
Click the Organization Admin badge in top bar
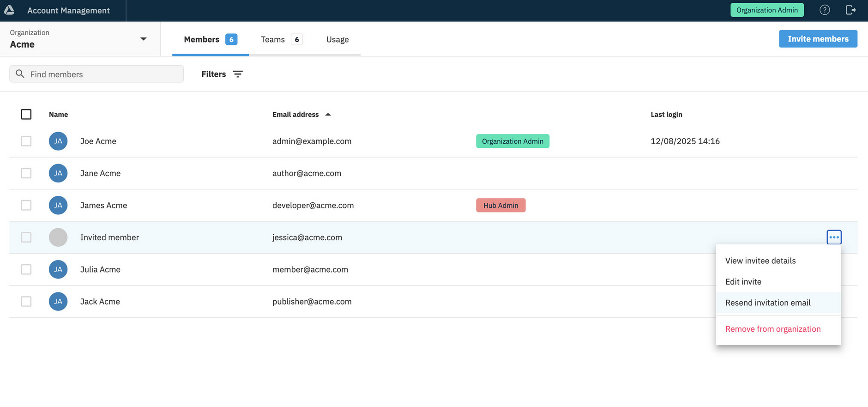point(767,10)
